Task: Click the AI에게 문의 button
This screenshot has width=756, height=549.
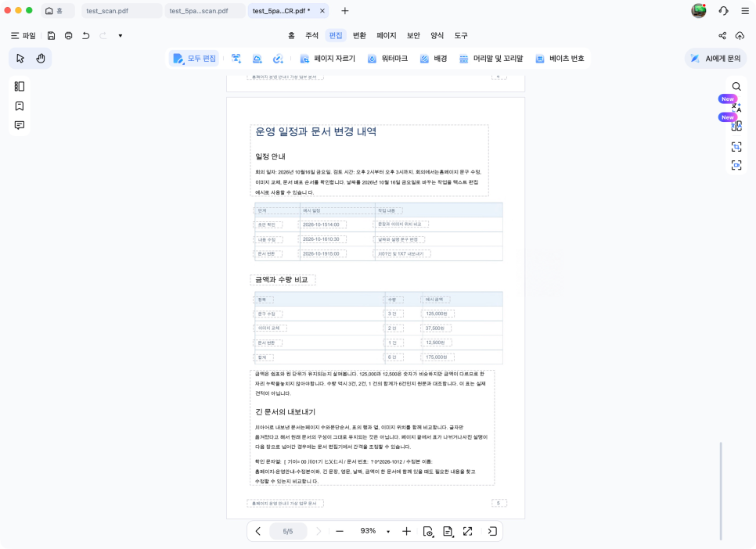Action: click(x=715, y=59)
